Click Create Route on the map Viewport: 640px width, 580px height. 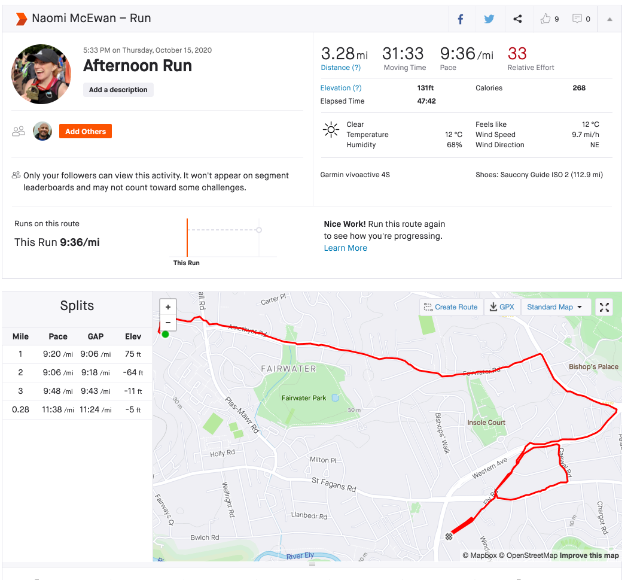click(x=451, y=307)
